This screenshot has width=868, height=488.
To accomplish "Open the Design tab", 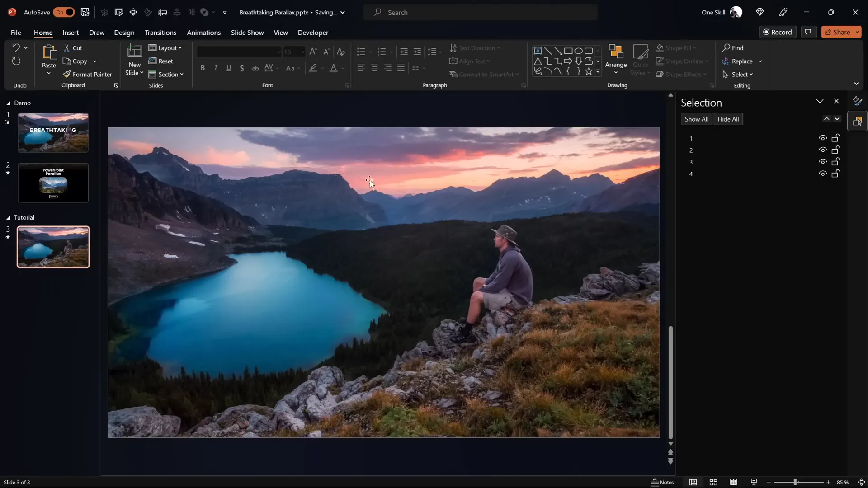I will (x=124, y=32).
